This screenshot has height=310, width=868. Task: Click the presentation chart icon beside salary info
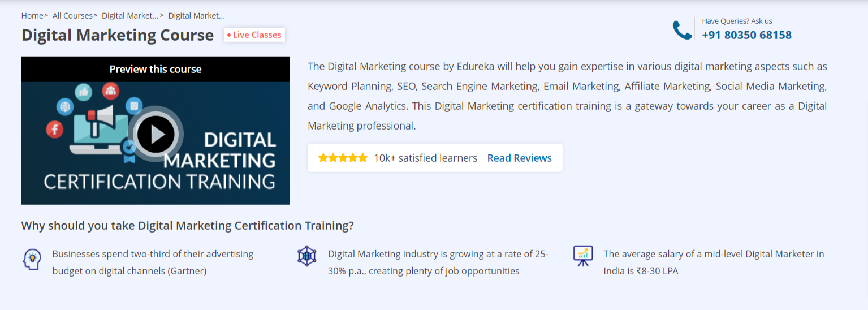[582, 256]
